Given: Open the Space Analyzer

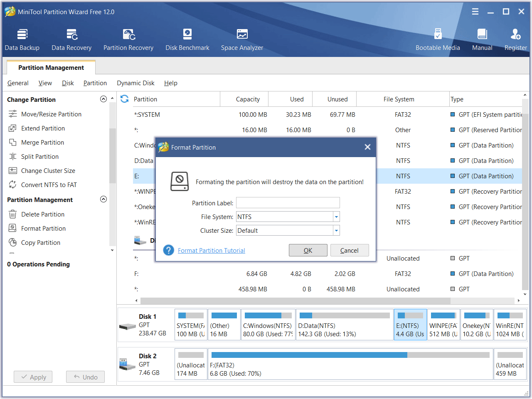Looking at the screenshot, I should [242, 40].
